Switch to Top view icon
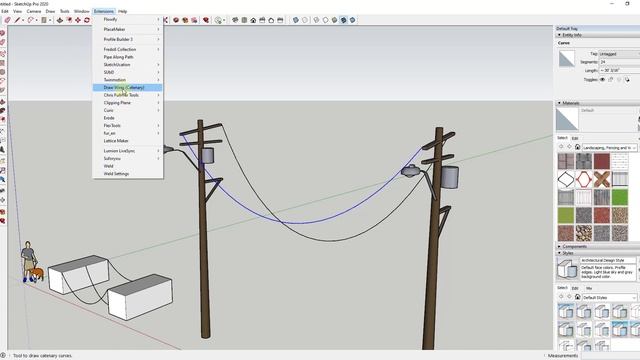Screen dimensions: 640x360 click(x=244, y=20)
